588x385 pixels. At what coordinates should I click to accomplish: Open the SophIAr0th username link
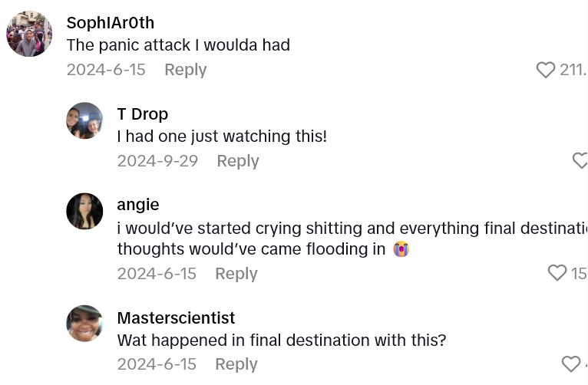click(111, 23)
